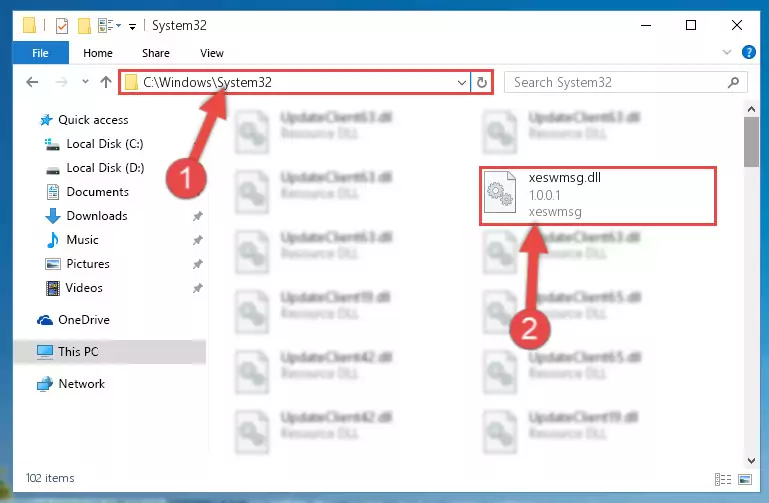Click the pin icon next to Pictures
The width and height of the screenshot is (769, 503).
198,264
